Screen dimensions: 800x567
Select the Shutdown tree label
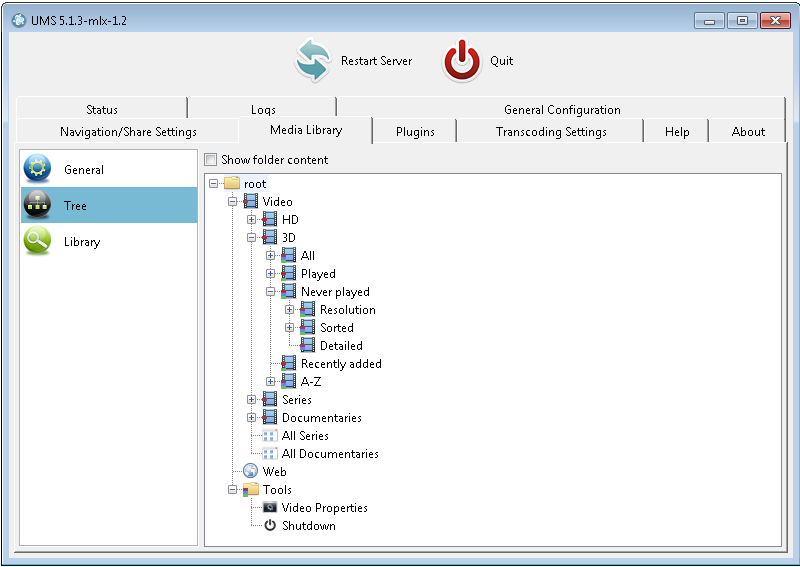(309, 525)
